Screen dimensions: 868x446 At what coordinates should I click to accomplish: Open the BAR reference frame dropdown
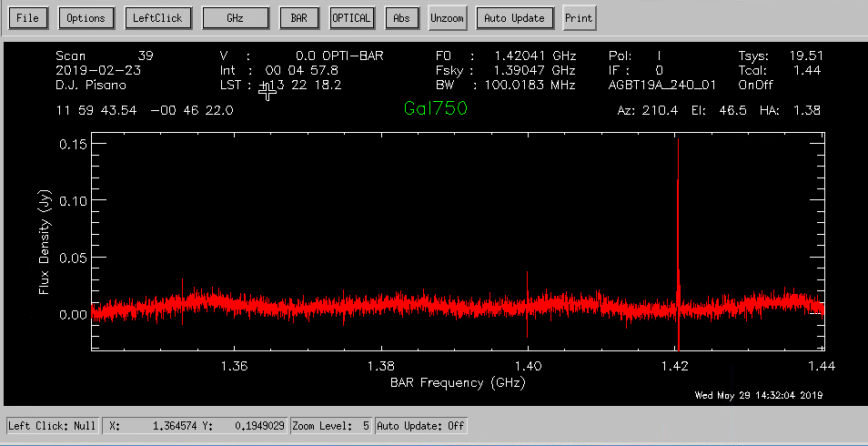[x=298, y=17]
